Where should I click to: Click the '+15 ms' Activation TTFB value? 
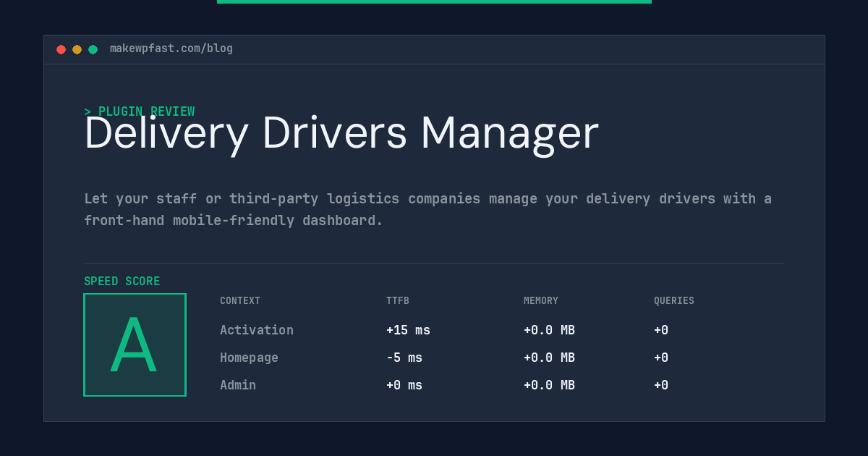coord(408,330)
